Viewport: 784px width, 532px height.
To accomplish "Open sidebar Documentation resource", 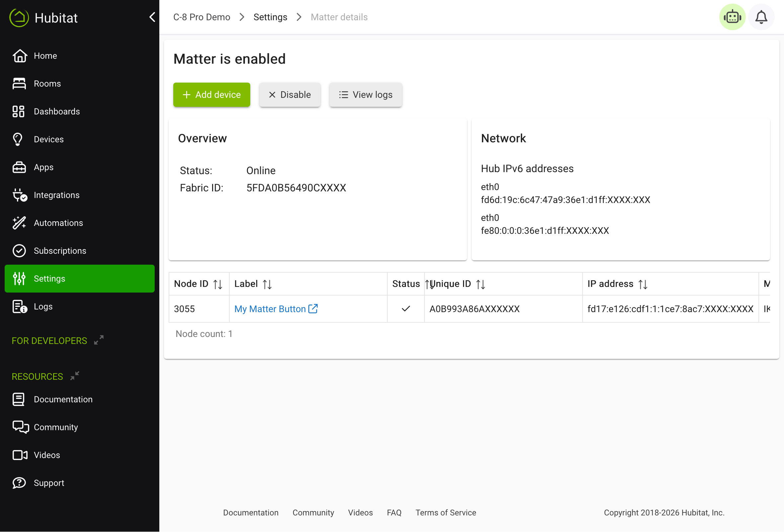I will pyautogui.click(x=80, y=400).
